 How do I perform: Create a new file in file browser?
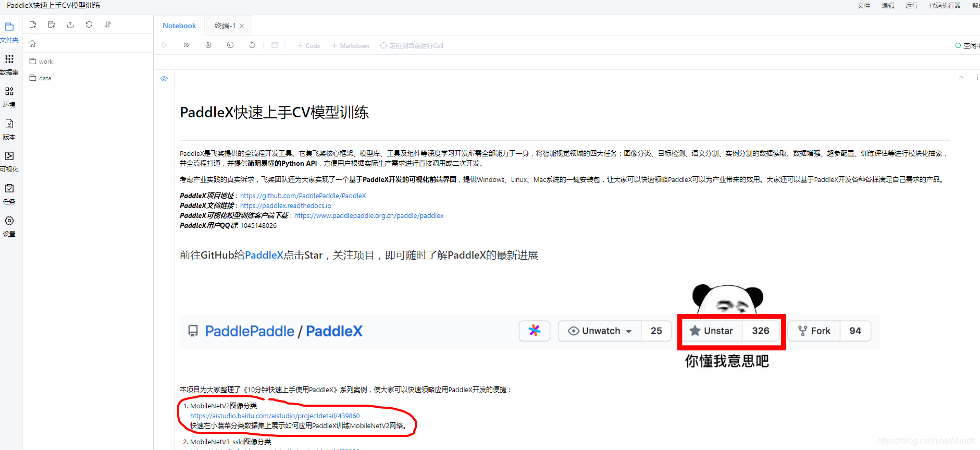click(33, 25)
